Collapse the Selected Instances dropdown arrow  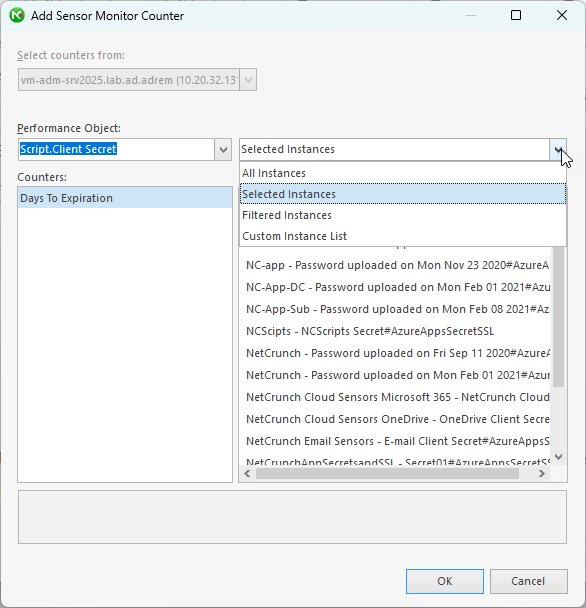558,149
